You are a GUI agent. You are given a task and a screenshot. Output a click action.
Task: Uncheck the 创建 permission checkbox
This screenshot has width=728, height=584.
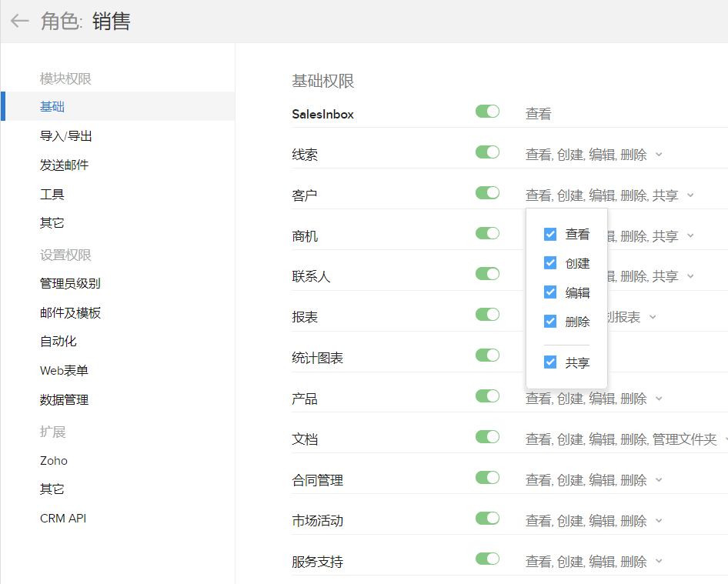pyautogui.click(x=550, y=263)
